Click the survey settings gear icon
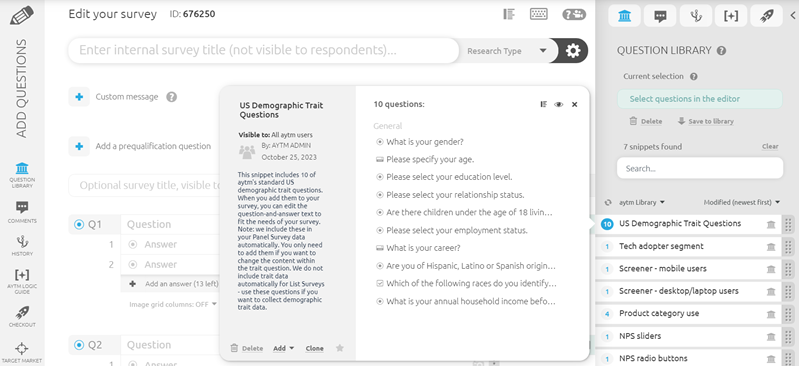 [x=573, y=51]
